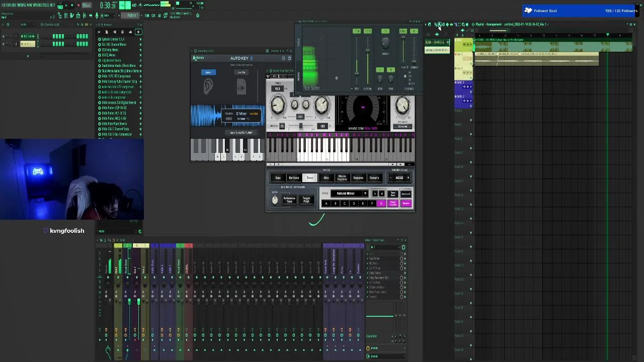This screenshot has width=644, height=362.
Task: Open the PATTERNS menu
Action: pyautogui.click(x=21, y=5)
